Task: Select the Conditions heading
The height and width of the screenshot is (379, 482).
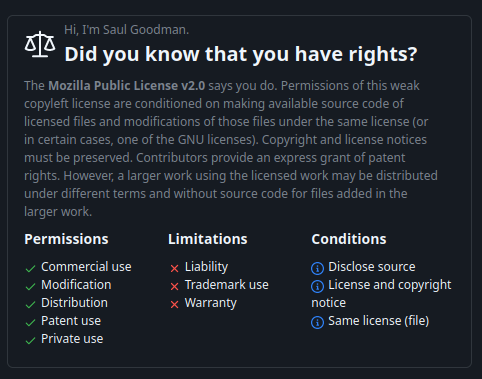Action: coord(349,239)
